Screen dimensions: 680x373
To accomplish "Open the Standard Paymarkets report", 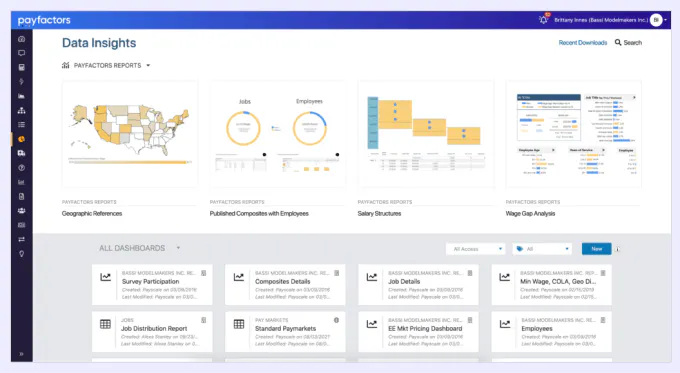I will click(285, 331).
